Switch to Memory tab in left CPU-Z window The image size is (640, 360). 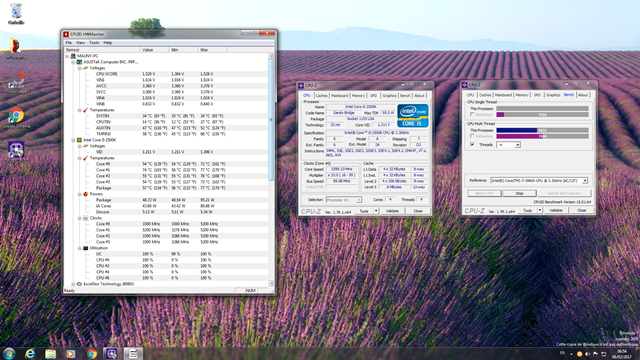click(x=358, y=96)
